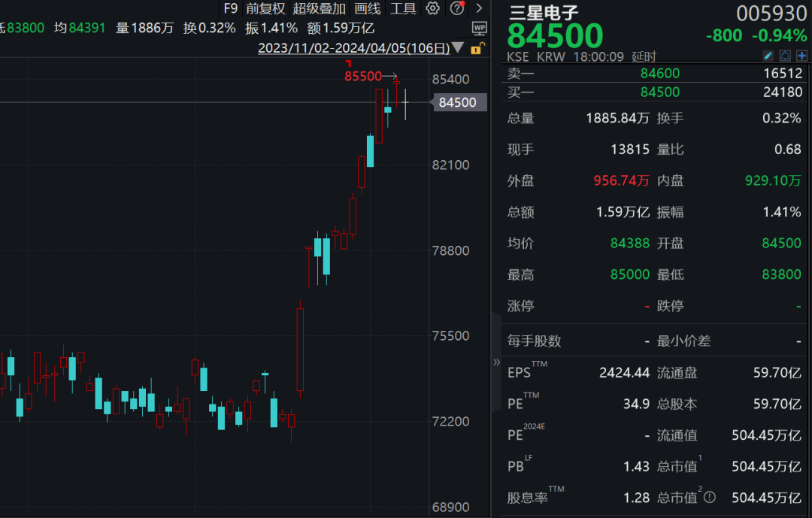
Task: Click the 84500 price tag on chart axis
Action: (x=459, y=102)
